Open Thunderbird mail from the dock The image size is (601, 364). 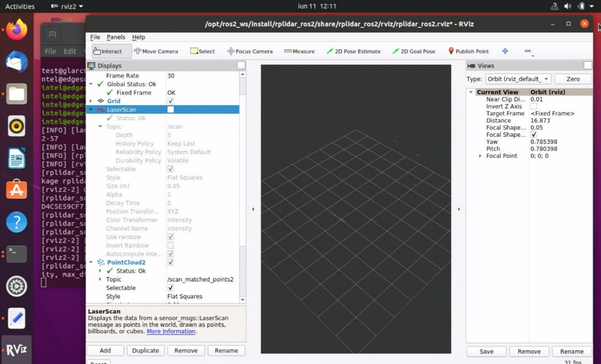pyautogui.click(x=16, y=62)
